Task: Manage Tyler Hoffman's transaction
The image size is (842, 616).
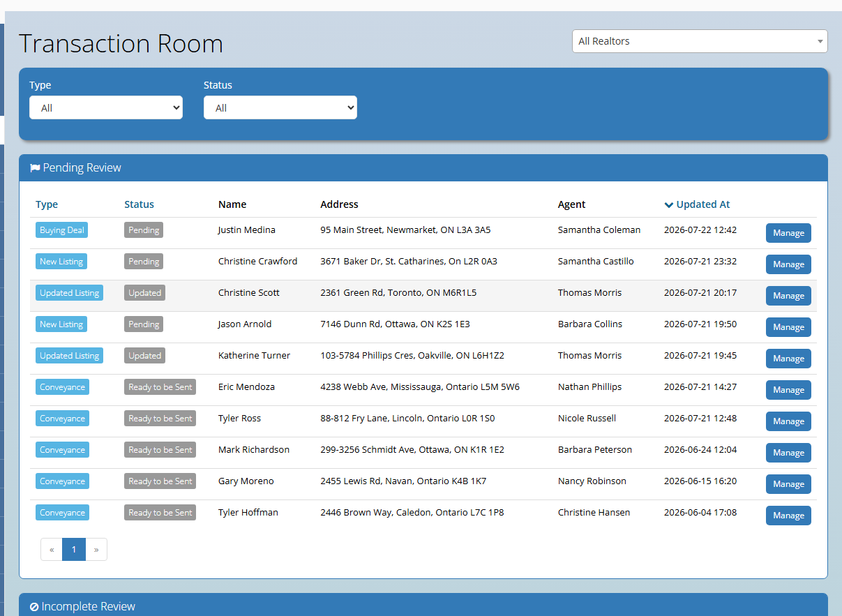Action: tap(788, 516)
